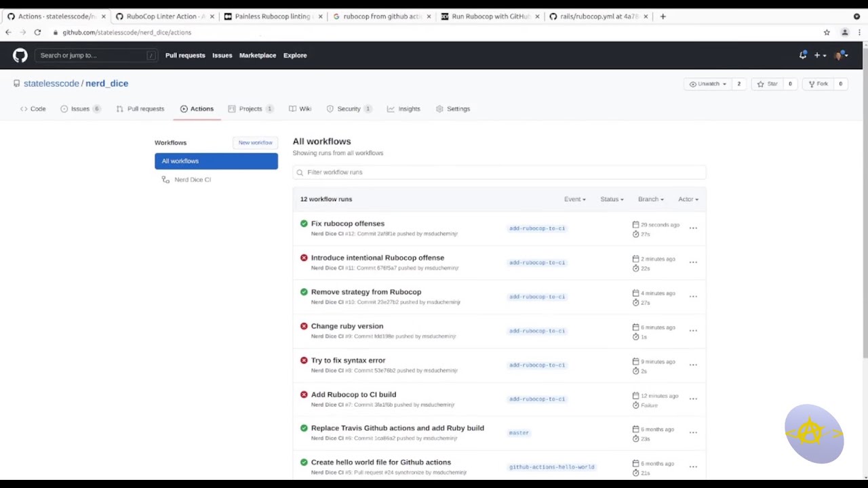The height and width of the screenshot is (488, 868).
Task: Expand the Status filter dropdown
Action: [x=612, y=199]
